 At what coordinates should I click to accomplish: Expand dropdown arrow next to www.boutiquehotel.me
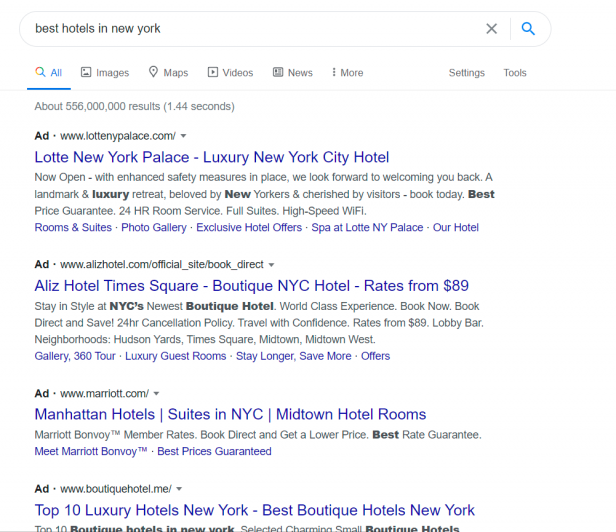pos(179,489)
